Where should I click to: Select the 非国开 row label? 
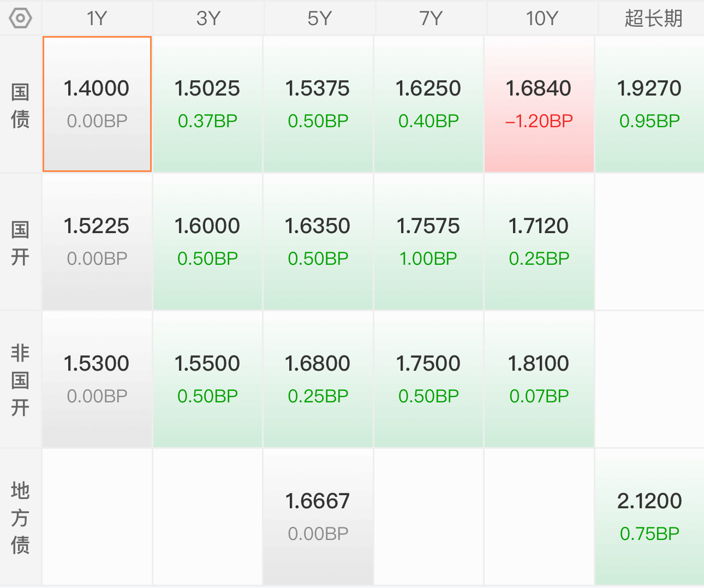tap(20, 380)
